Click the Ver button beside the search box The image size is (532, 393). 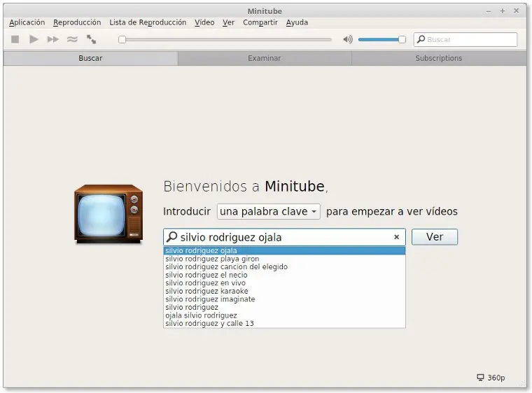point(435,236)
